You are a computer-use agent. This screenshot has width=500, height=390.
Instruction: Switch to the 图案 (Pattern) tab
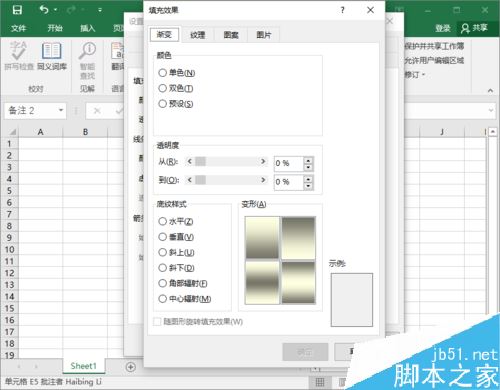tap(231, 35)
